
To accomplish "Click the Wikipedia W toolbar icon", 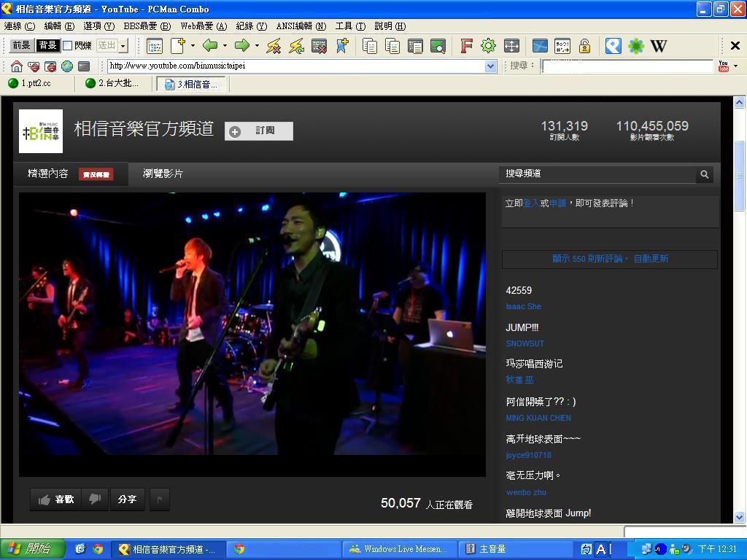I will (x=659, y=46).
